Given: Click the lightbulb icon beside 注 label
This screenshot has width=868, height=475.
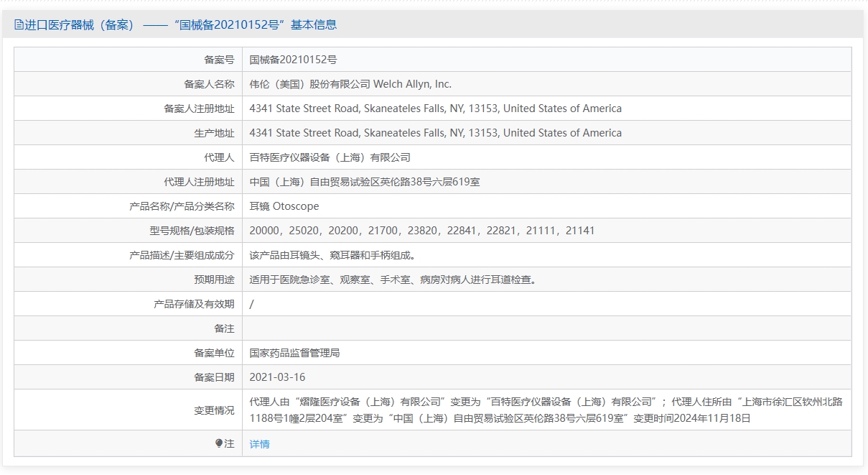Looking at the screenshot, I should coord(219,443).
